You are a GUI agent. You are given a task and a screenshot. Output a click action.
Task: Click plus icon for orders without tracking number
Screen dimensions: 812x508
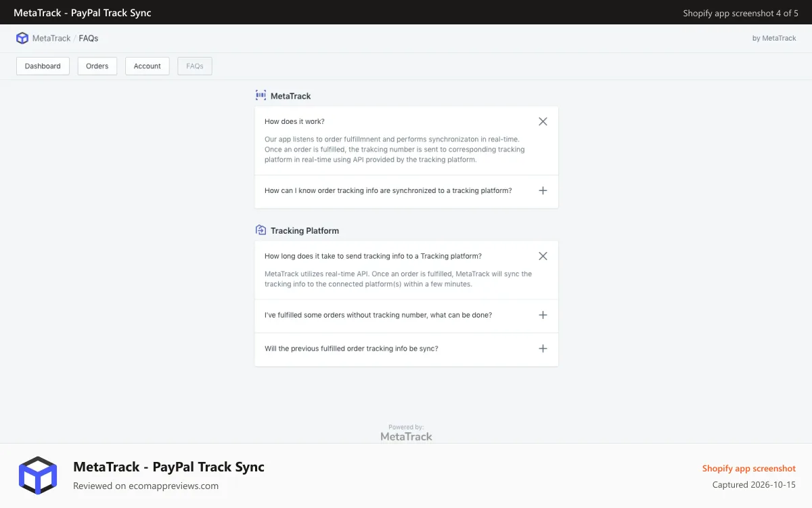(543, 316)
